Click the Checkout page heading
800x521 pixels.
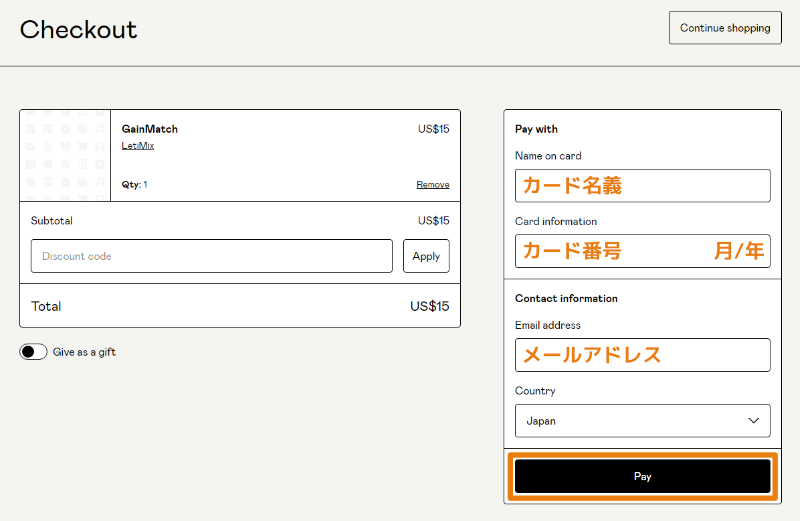point(78,30)
